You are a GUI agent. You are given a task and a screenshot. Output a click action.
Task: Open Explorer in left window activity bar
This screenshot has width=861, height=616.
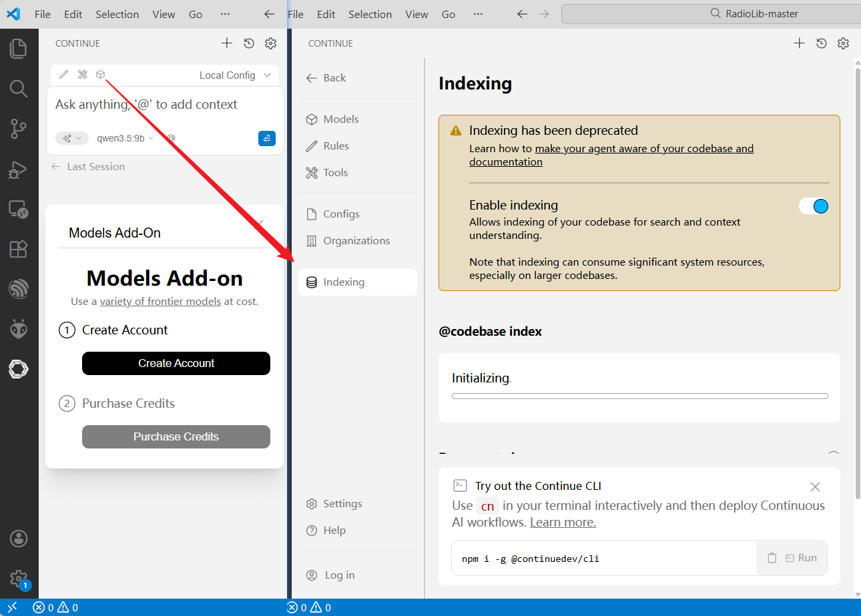[x=19, y=48]
